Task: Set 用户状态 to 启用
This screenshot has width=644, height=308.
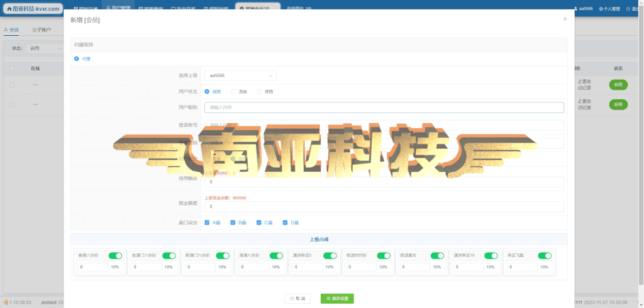Action: [207, 92]
